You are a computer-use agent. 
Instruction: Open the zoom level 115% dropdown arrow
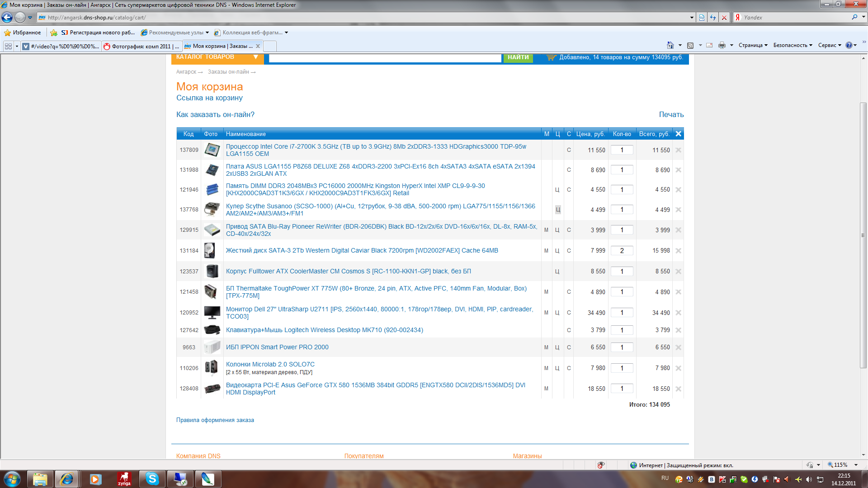click(x=856, y=465)
